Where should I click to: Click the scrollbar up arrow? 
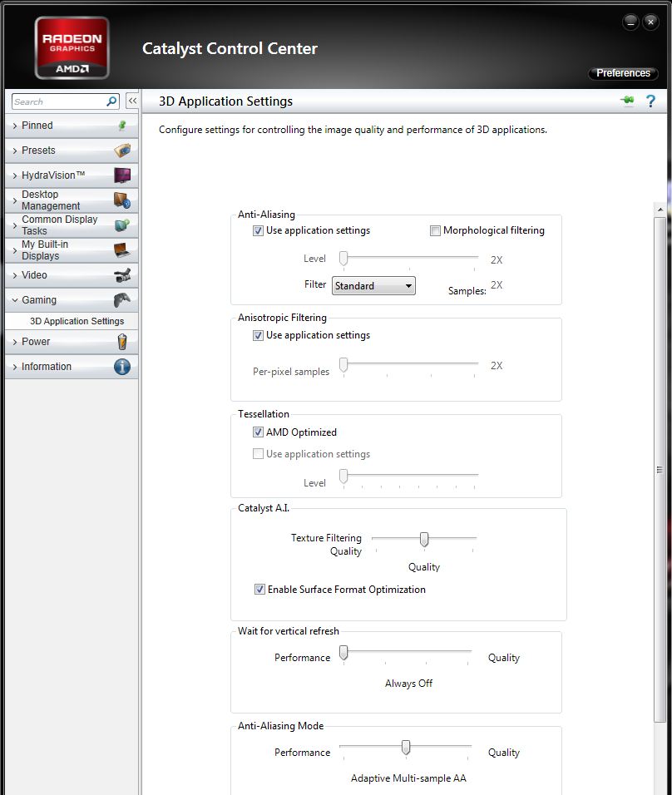coord(660,209)
